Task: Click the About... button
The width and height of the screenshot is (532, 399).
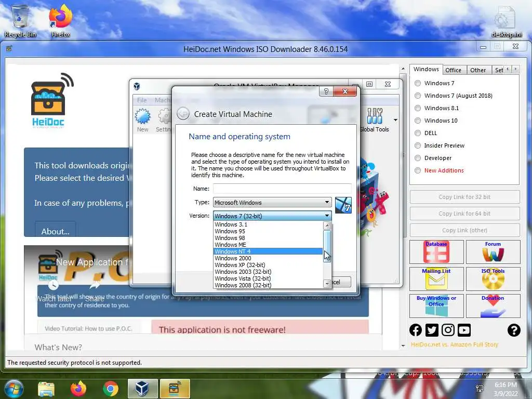Action: point(55,231)
